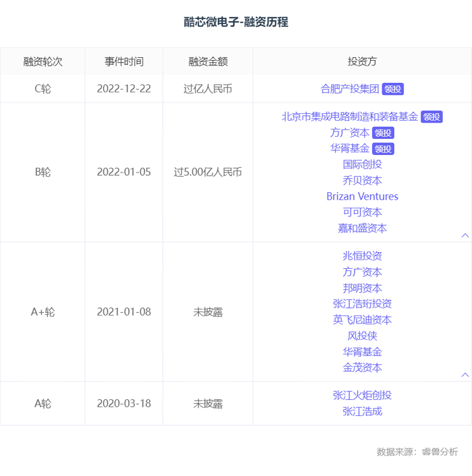
Task: Open the 金茂资本 investor link
Action: tap(362, 367)
